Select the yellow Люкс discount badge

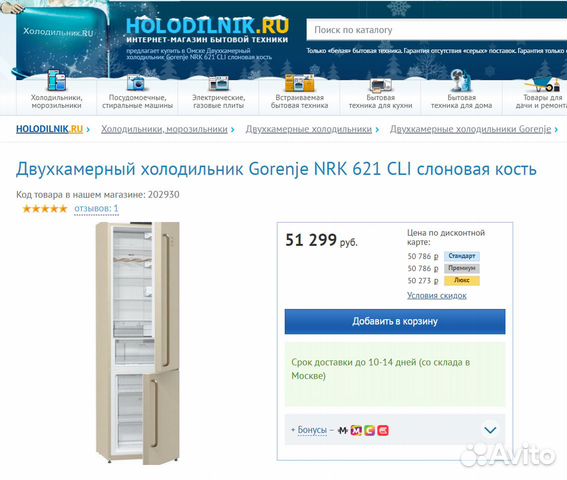461,281
